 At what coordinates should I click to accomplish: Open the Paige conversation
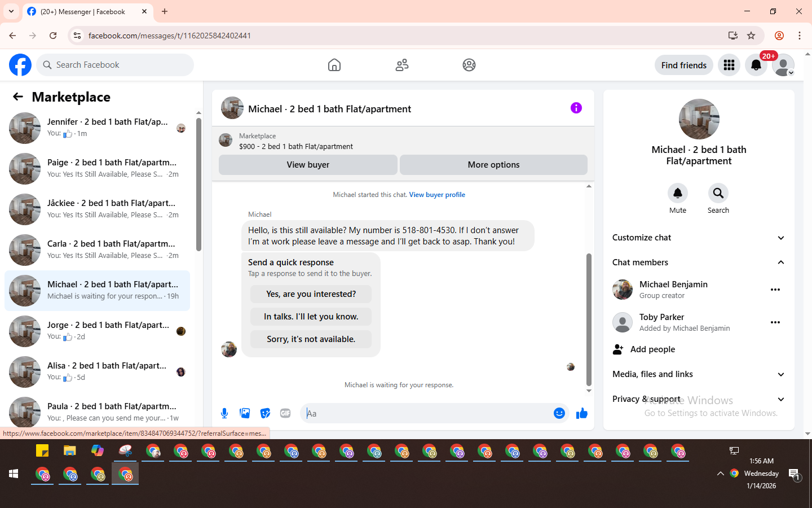pyautogui.click(x=97, y=168)
